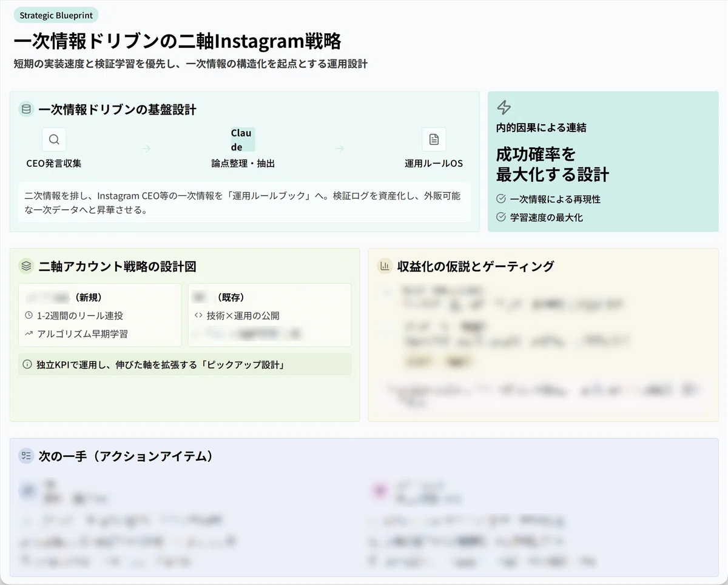
Task: Click the 運用ルールOS step label
Action: [434, 164]
